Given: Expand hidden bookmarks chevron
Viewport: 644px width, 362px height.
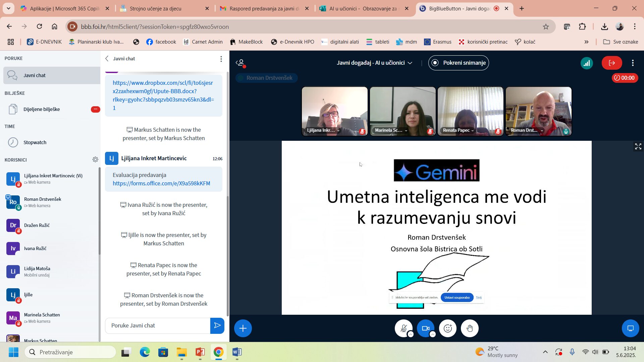Looking at the screenshot, I should click(586, 42).
